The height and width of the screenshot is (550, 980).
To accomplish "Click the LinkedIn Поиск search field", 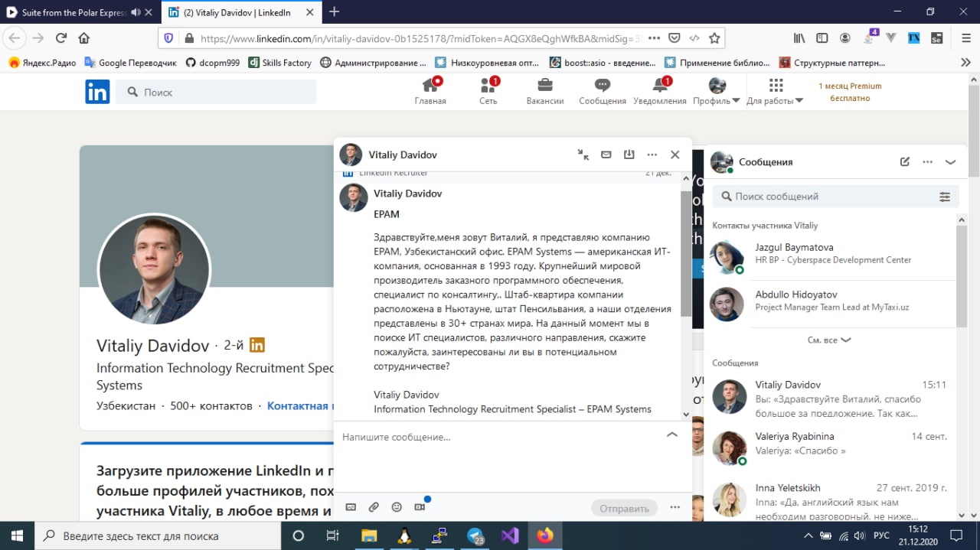I will (216, 92).
